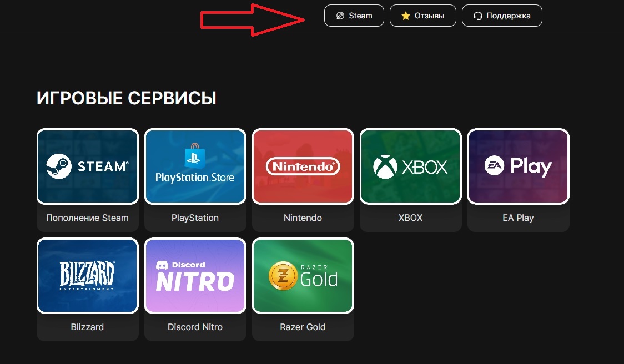Click the XBOX label under card

coord(410,218)
